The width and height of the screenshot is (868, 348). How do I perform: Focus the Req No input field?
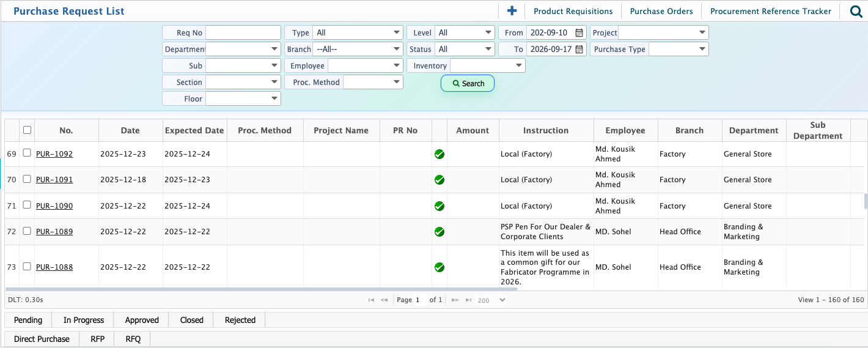pyautogui.click(x=243, y=33)
